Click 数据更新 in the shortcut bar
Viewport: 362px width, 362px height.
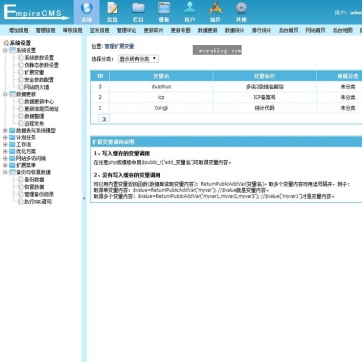coord(208,30)
